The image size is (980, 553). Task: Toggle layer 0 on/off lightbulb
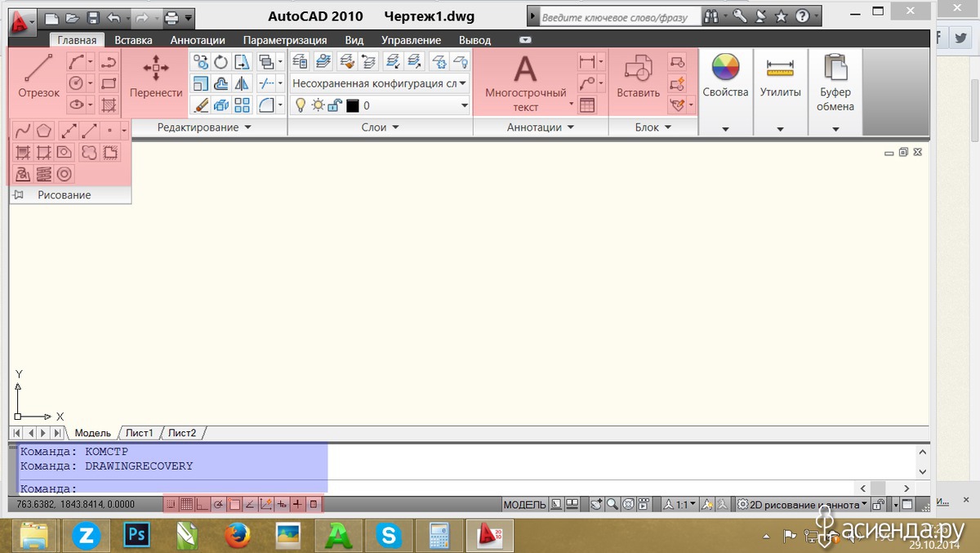tap(301, 105)
